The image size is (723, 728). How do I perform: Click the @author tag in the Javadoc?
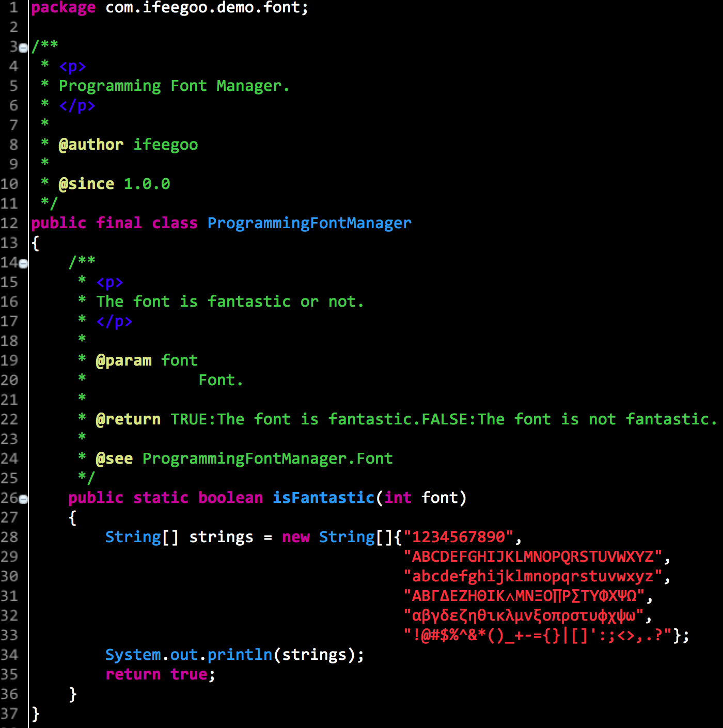91,145
